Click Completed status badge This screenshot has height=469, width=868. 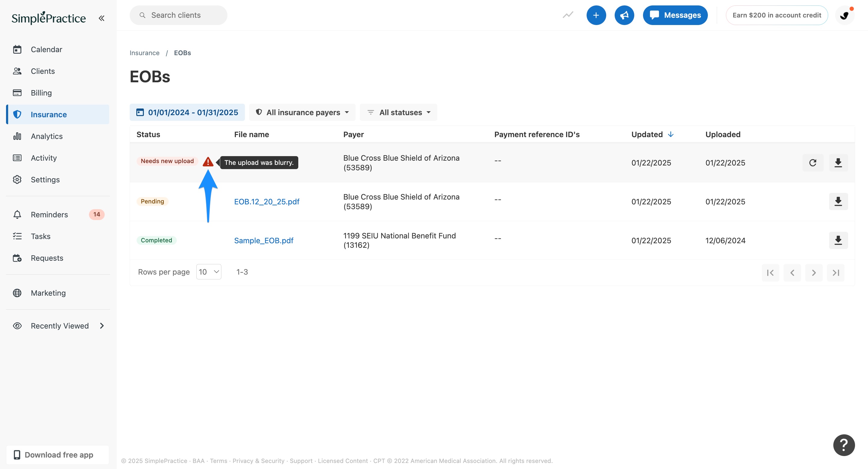click(x=156, y=240)
